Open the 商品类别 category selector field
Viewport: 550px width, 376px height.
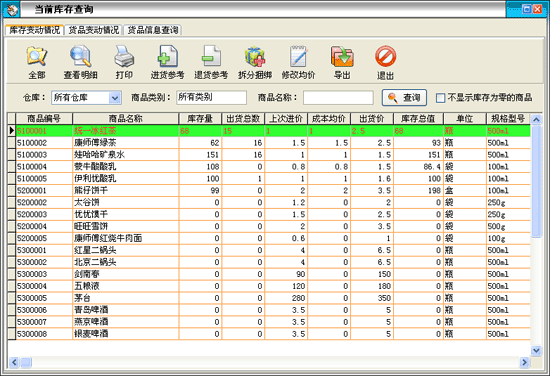pos(211,97)
